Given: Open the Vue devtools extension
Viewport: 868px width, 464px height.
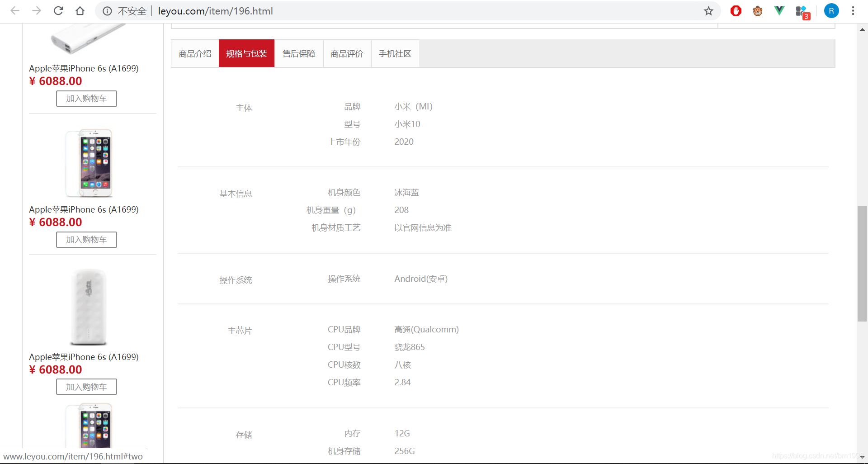Looking at the screenshot, I should tap(779, 11).
